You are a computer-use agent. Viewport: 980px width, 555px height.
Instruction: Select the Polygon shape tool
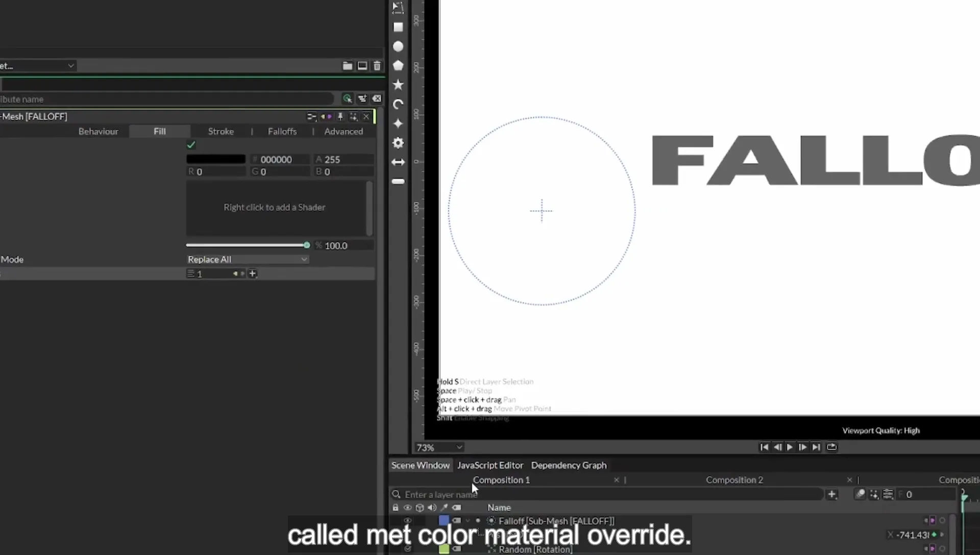point(398,65)
